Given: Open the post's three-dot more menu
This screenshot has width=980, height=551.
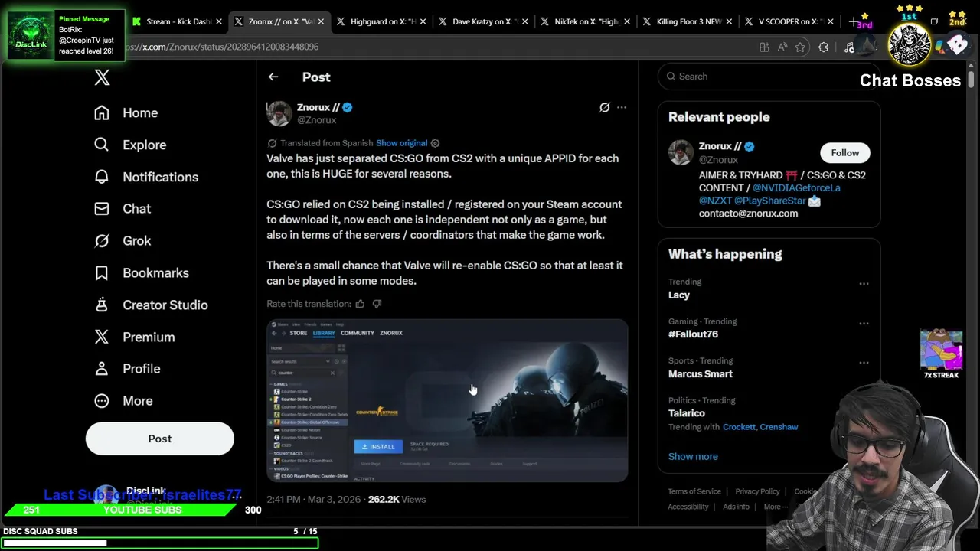Looking at the screenshot, I should [x=622, y=107].
